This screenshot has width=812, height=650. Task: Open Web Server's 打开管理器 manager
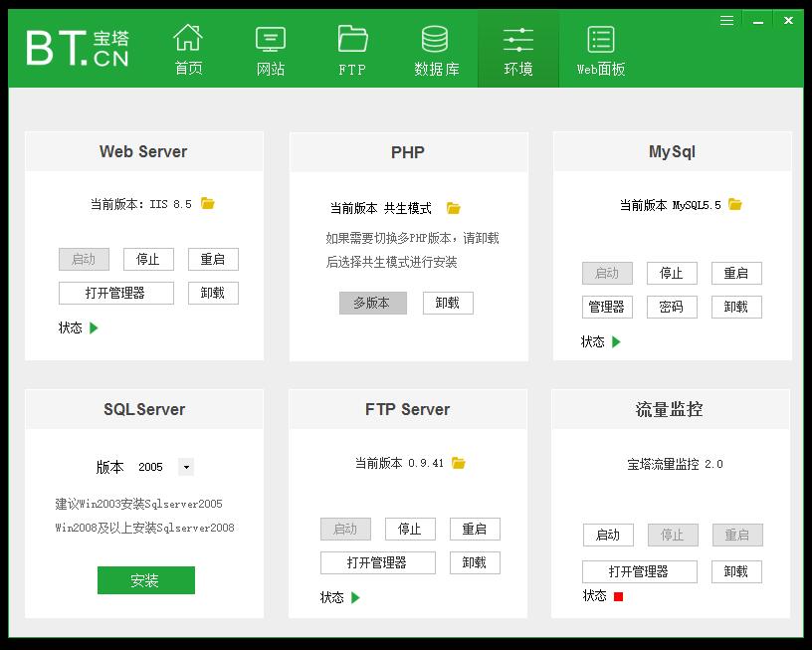116,294
